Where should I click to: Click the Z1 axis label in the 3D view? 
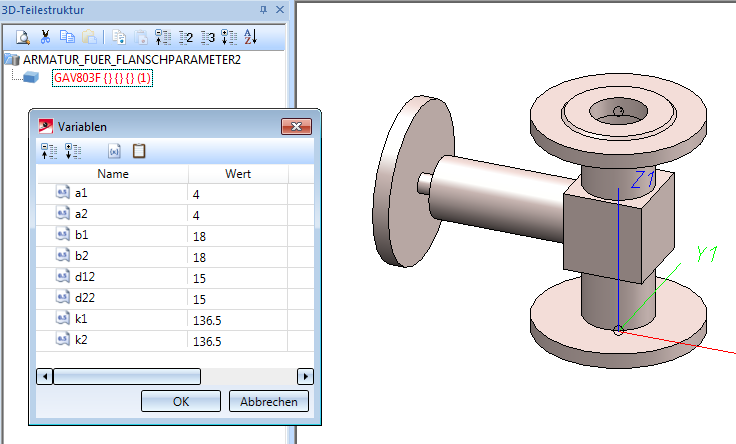(x=643, y=179)
